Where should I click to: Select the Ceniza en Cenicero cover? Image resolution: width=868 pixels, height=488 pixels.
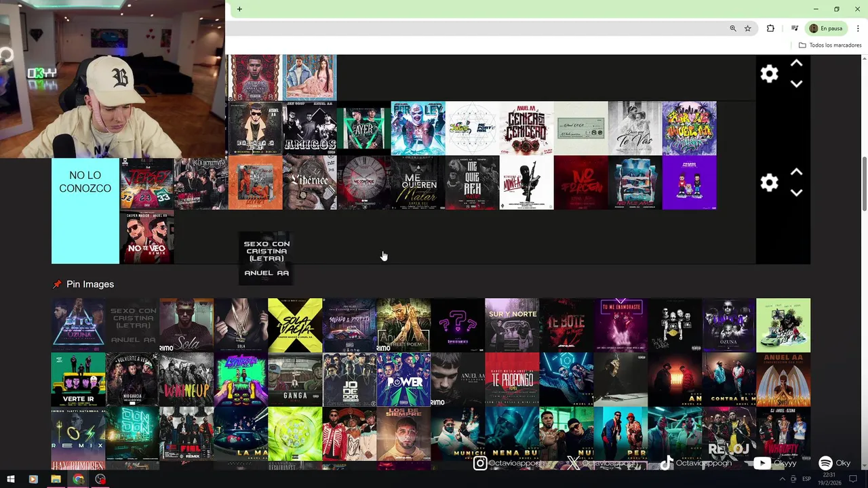pos(527,129)
